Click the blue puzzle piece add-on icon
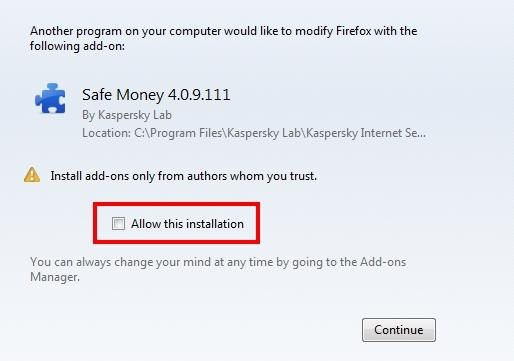 coord(50,99)
